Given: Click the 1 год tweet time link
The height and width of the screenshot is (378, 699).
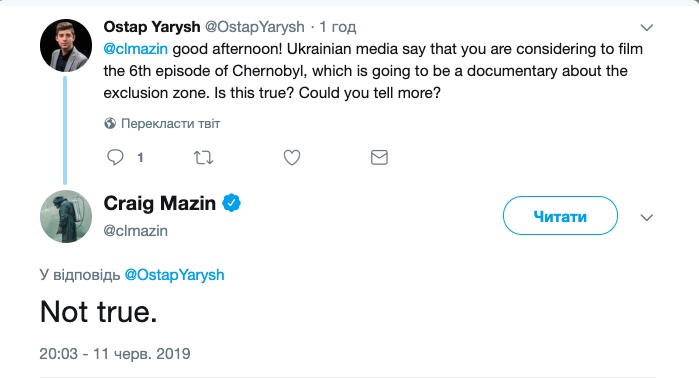Looking at the screenshot, I should coord(338,27).
